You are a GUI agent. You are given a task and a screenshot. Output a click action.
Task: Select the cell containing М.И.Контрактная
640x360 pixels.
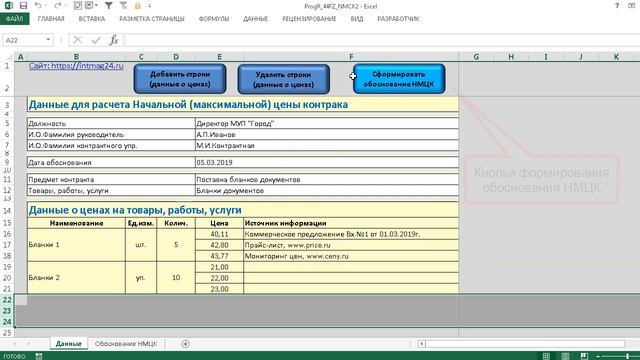point(327,145)
